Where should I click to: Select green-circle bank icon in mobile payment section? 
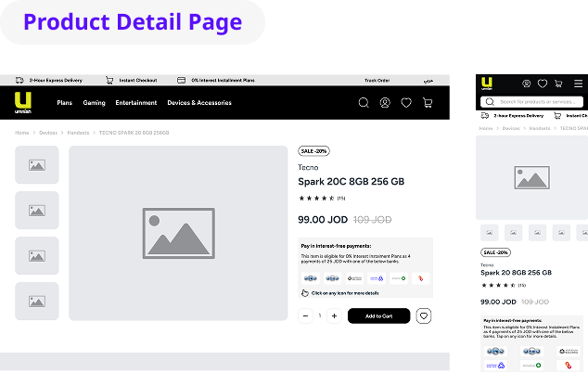pos(531,366)
